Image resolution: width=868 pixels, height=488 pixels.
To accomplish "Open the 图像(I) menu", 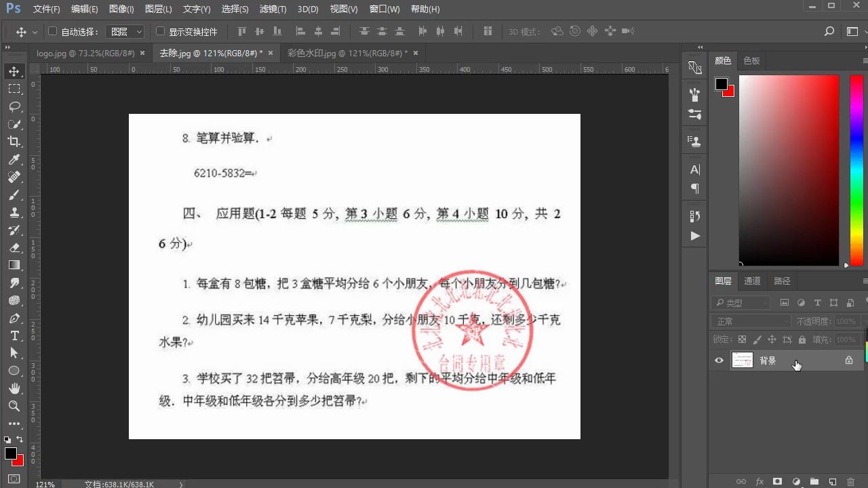I will pos(121,9).
